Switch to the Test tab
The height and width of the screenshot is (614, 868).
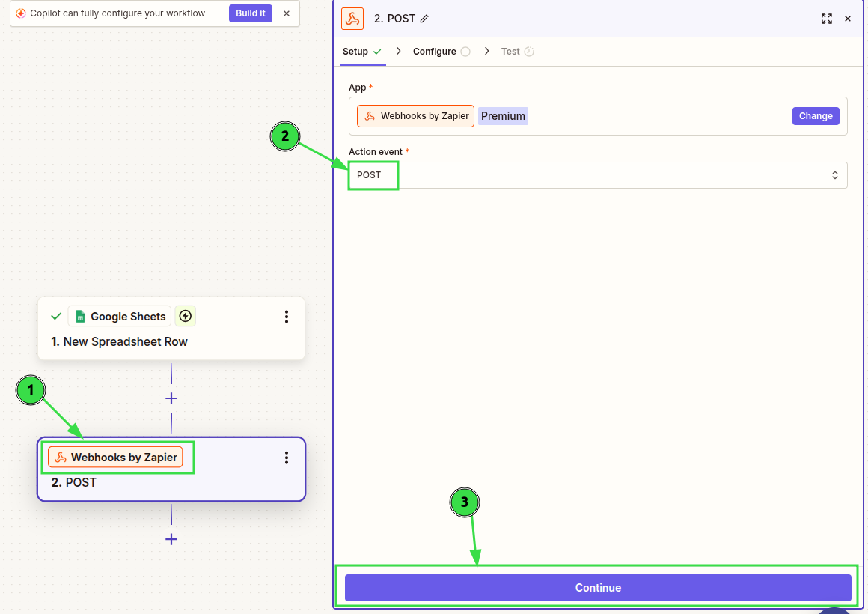pyautogui.click(x=510, y=52)
